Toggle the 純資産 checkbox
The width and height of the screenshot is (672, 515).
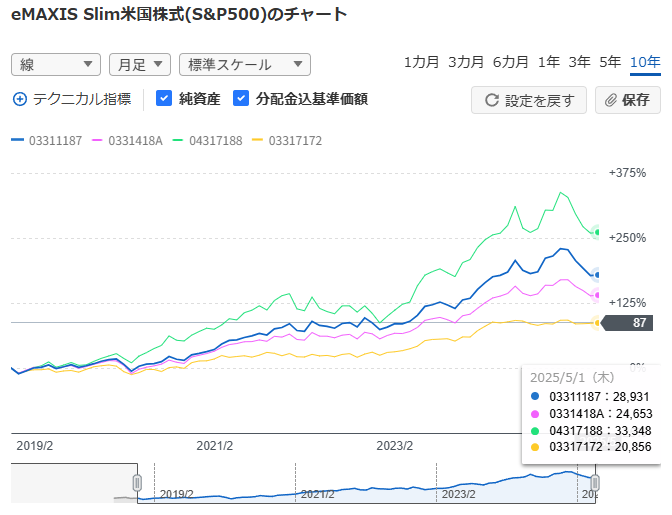tap(164, 99)
